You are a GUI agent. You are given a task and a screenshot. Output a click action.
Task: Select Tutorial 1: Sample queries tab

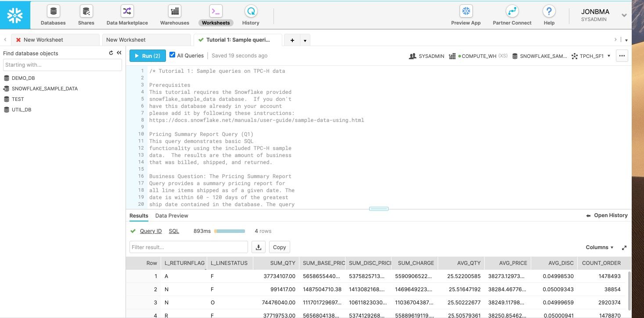(x=237, y=39)
